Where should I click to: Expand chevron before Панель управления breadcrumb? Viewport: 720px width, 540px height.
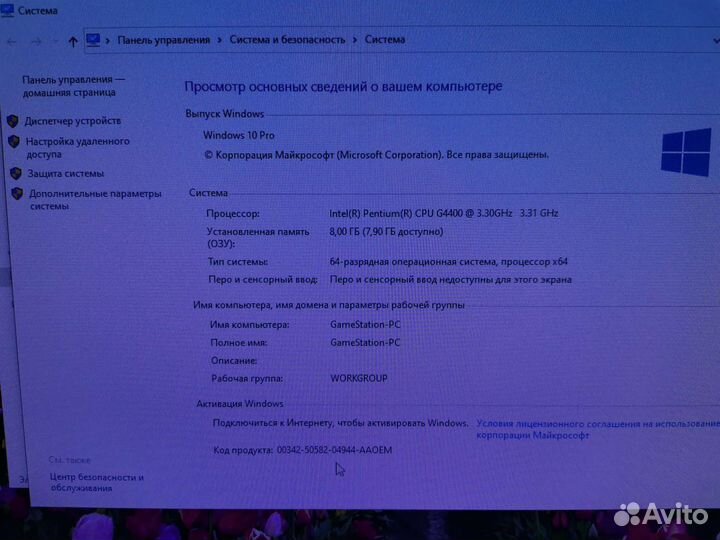point(108,40)
